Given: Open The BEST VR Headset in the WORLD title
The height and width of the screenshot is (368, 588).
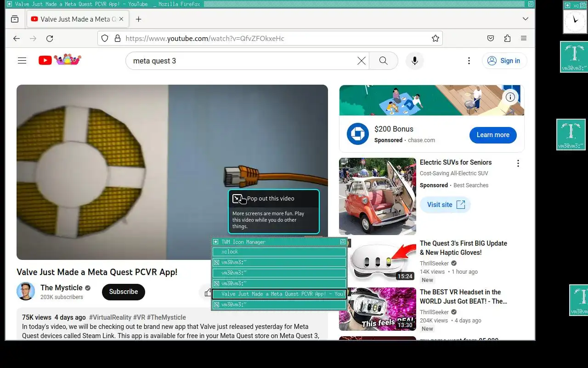Looking at the screenshot, I should 464,297.
